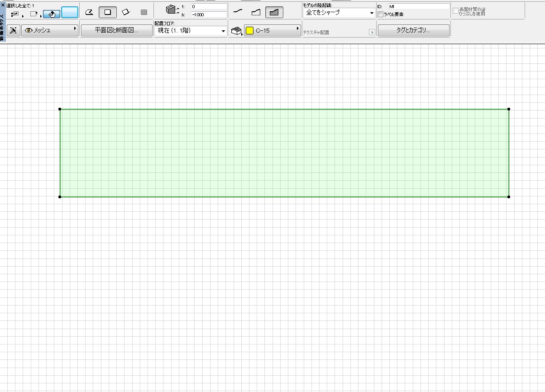Click the dashed marquee selection icon

click(34, 14)
